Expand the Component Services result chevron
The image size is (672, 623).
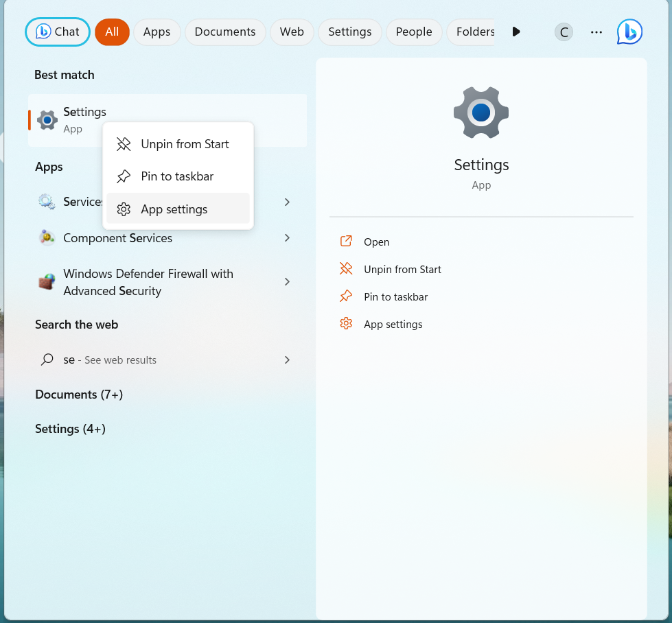pos(287,238)
